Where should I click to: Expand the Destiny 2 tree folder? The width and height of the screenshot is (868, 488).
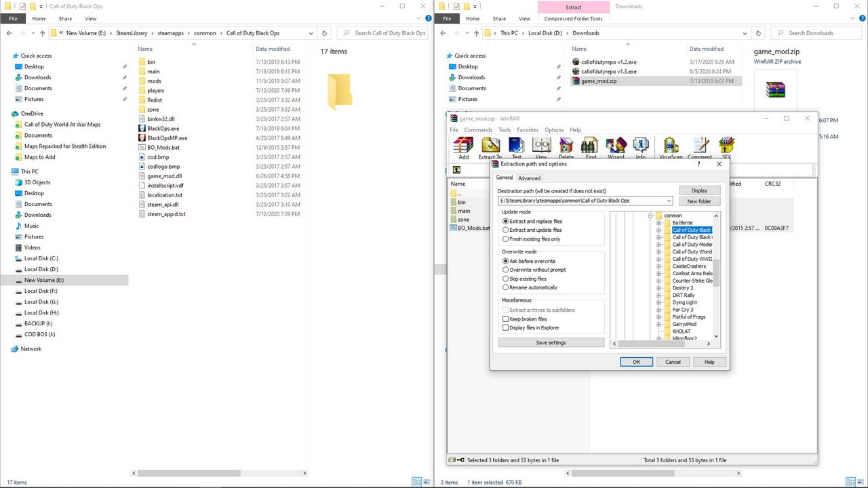coord(658,288)
